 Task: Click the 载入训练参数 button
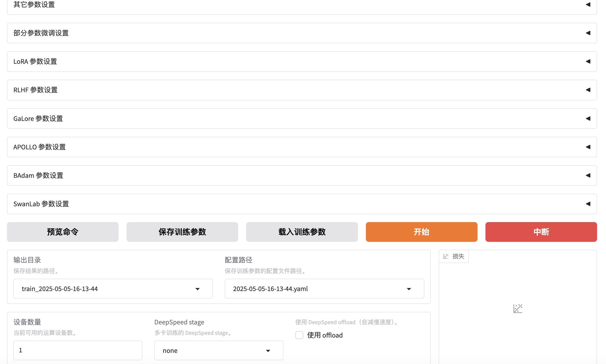point(302,232)
